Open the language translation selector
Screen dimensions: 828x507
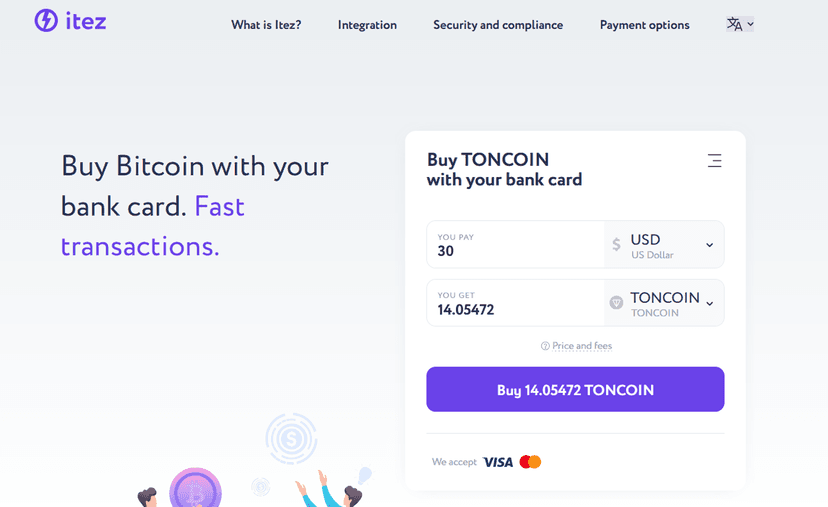735,24
